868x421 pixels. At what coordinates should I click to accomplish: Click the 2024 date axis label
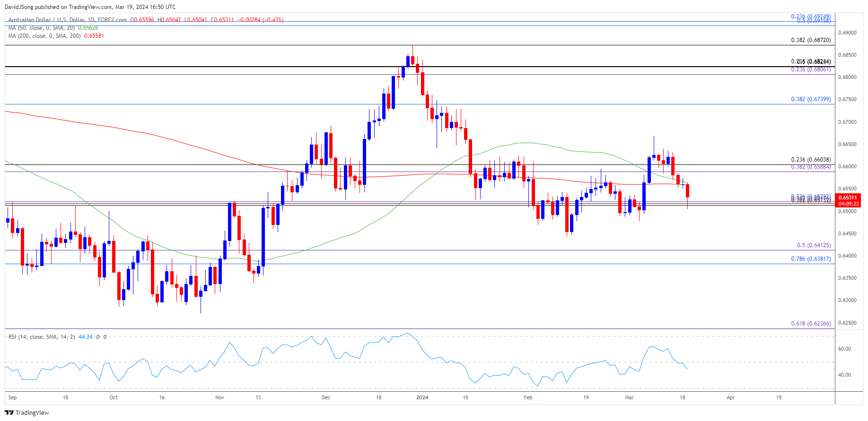422,397
